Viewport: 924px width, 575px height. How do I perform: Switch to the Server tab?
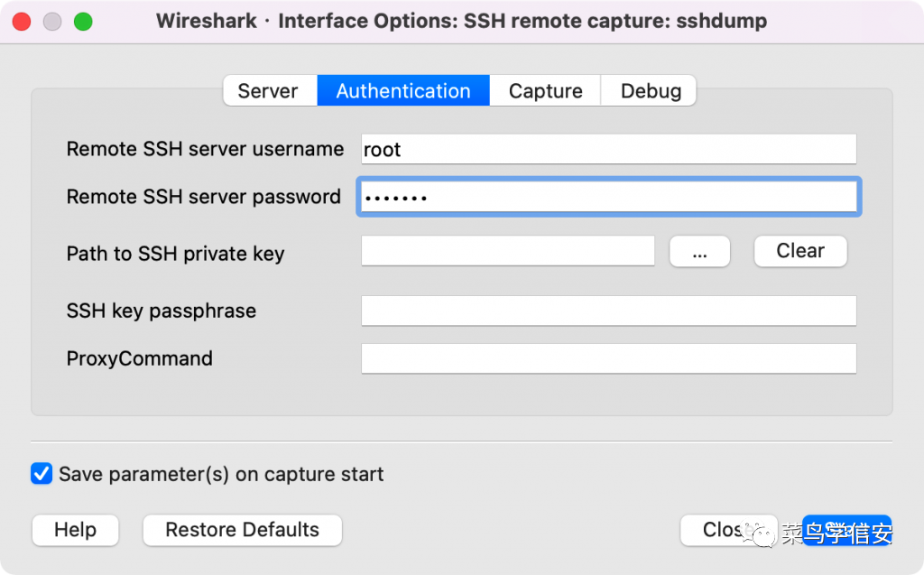[x=270, y=91]
